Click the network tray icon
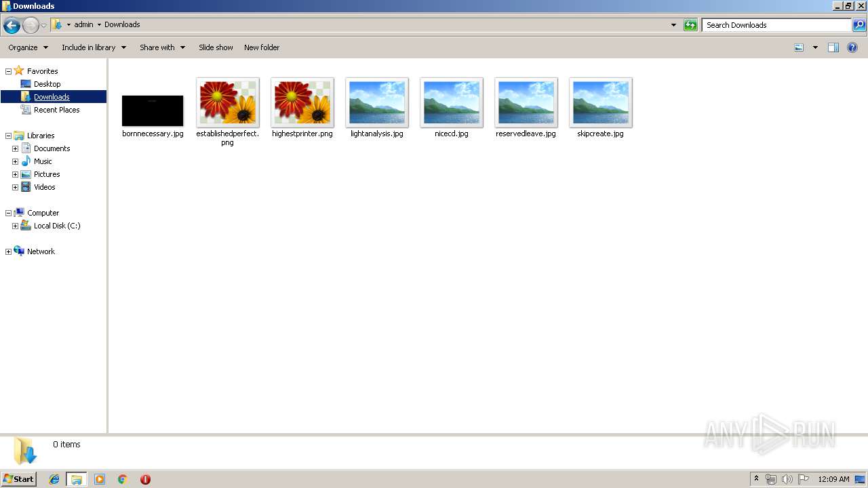 tap(771, 479)
